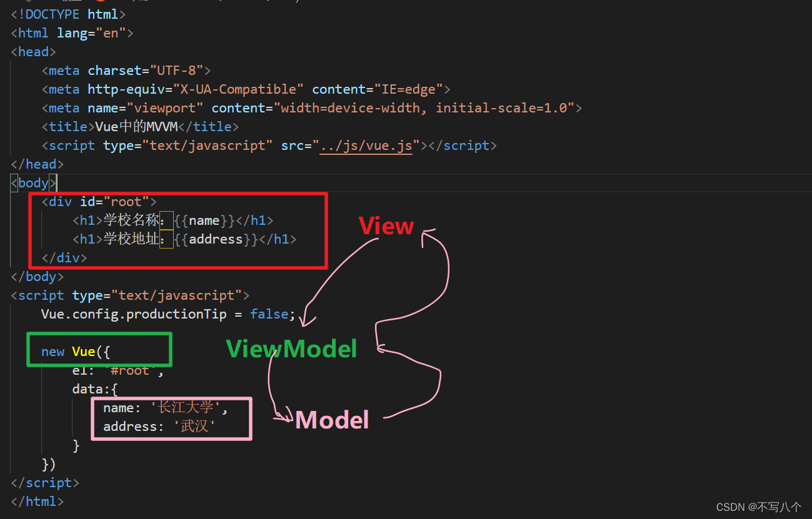
Task: Click the name="viewport" attribute
Action: [145, 108]
